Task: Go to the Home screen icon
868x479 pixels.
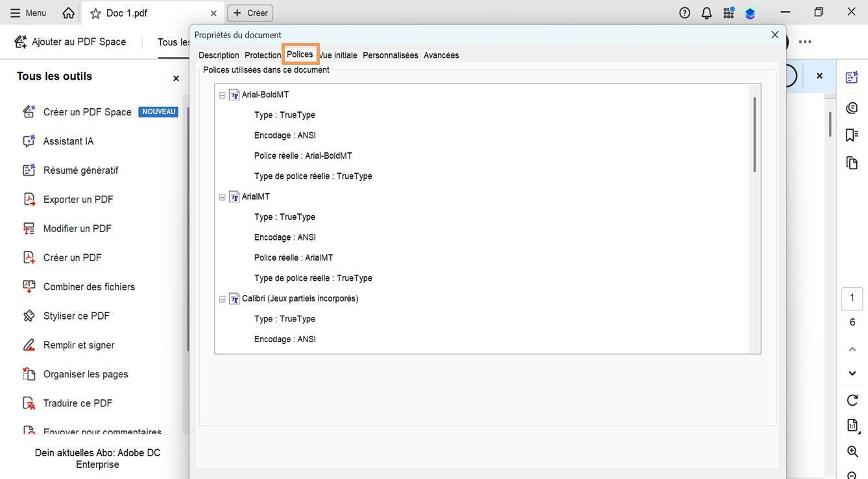Action: (68, 13)
